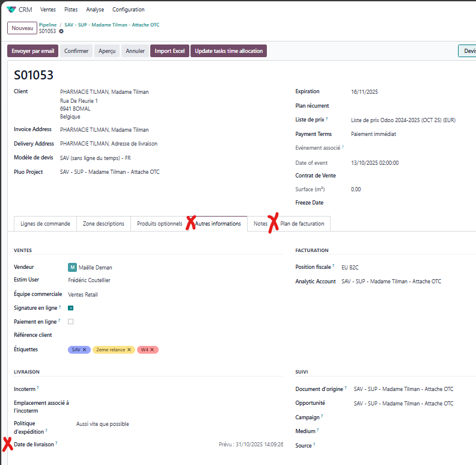This screenshot has width=476, height=465.
Task: Delete the W4 tag using x
Action: 152,350
